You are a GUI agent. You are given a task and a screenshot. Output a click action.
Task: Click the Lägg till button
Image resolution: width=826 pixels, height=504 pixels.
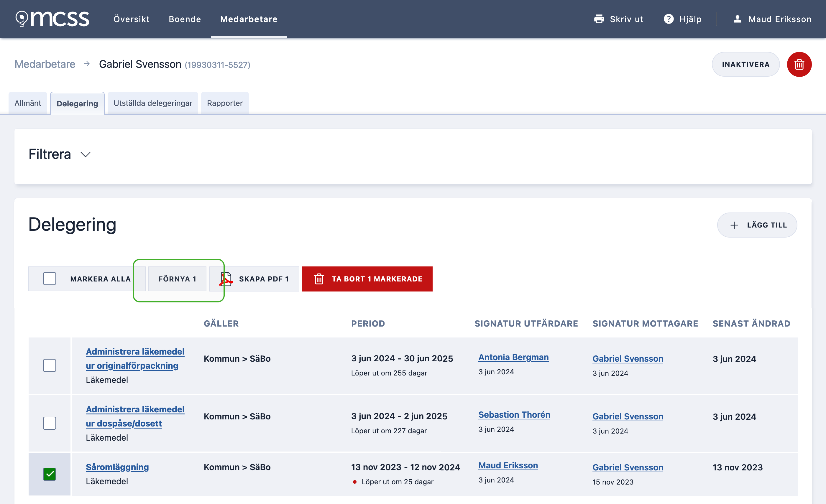point(757,225)
